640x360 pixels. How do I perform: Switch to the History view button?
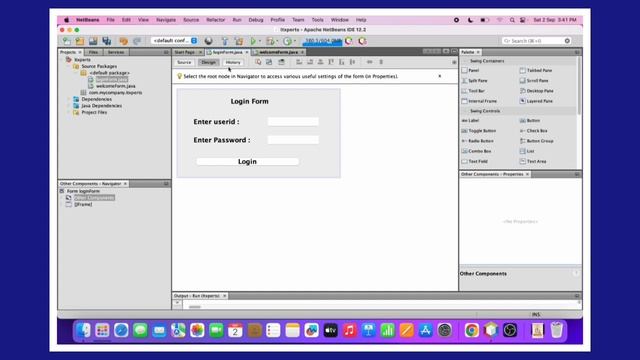click(233, 62)
